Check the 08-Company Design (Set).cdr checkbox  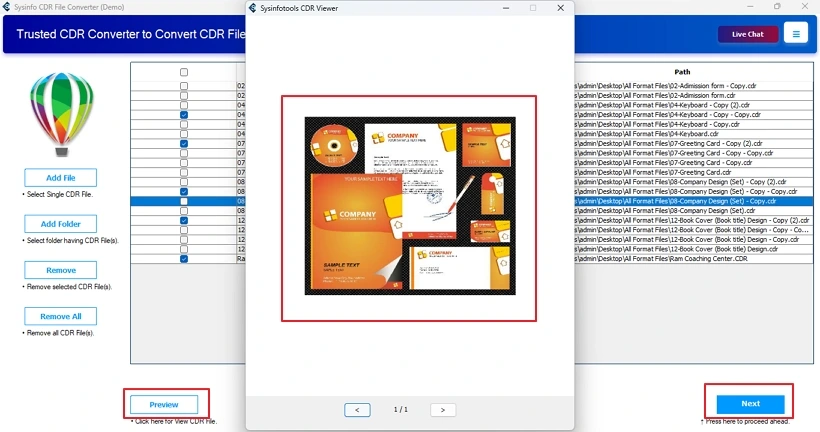click(184, 211)
